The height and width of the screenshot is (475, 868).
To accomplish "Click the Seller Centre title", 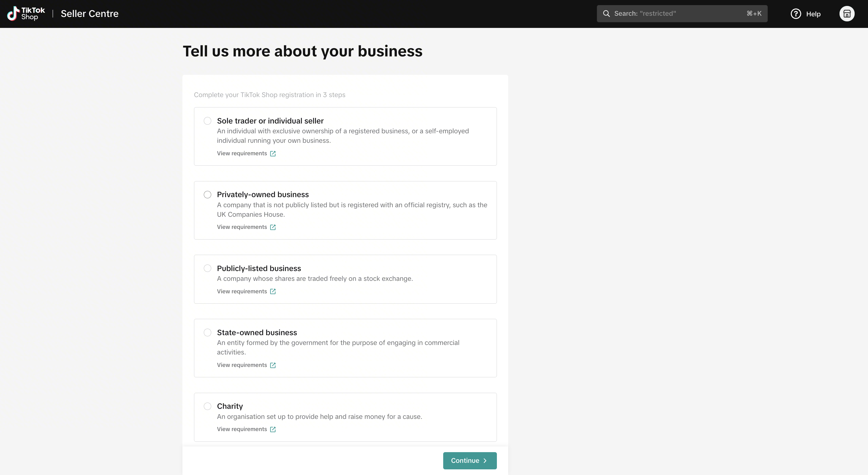I will 90,13.
